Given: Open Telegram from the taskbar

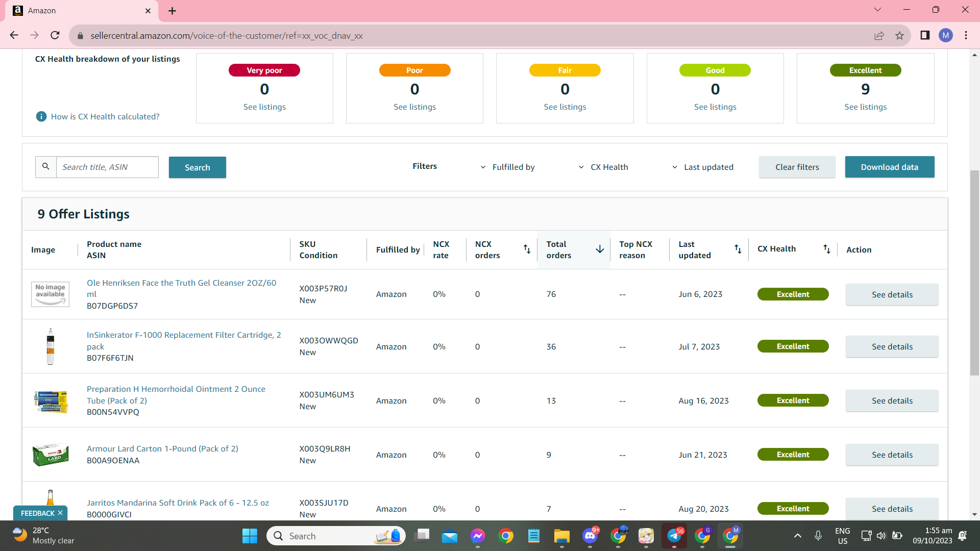Looking at the screenshot, I should pos(674,536).
